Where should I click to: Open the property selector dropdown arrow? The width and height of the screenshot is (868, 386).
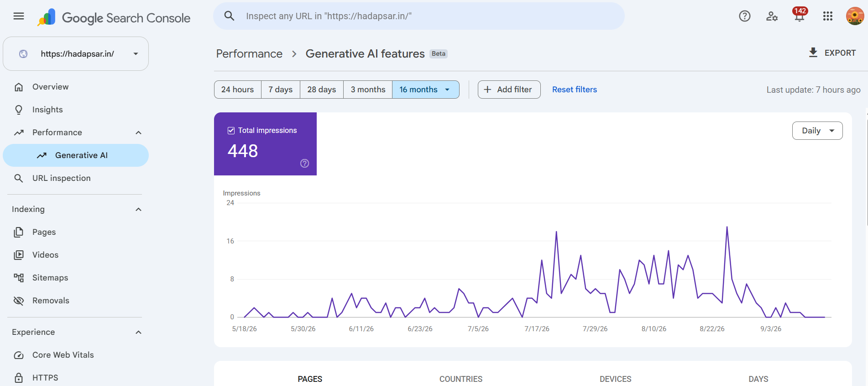click(136, 54)
